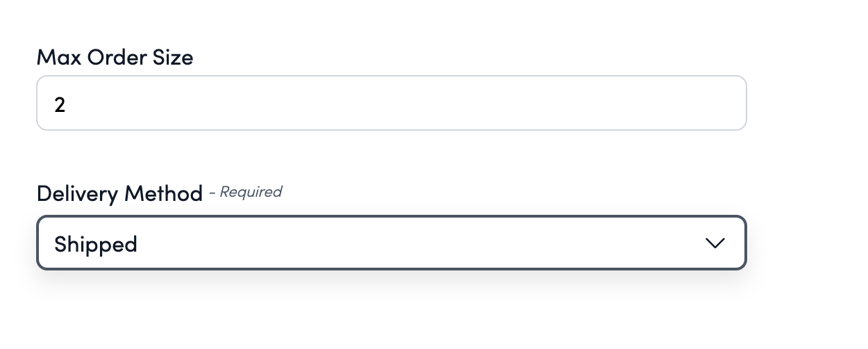Click the number 2 in Max Order Size

(60, 105)
